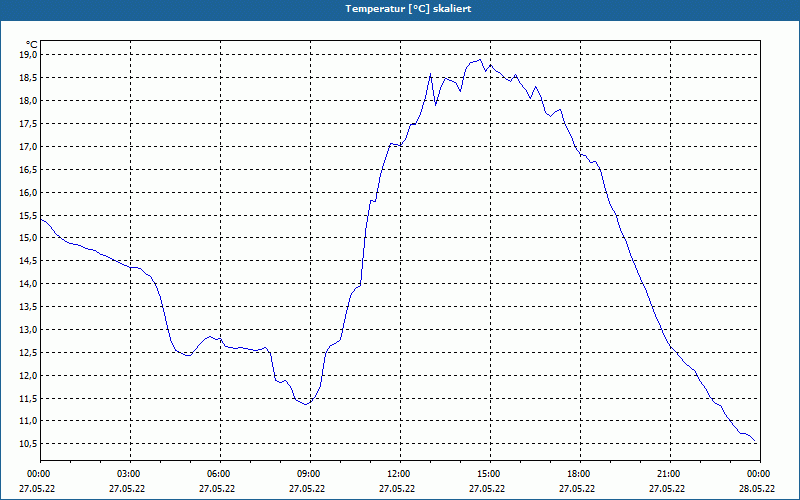Select the 28.05.22 date label
This screenshot has height=500, width=800.
(x=757, y=488)
